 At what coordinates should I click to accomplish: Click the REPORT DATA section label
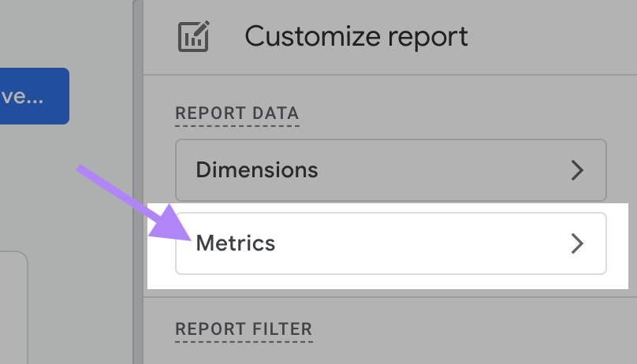coord(237,113)
